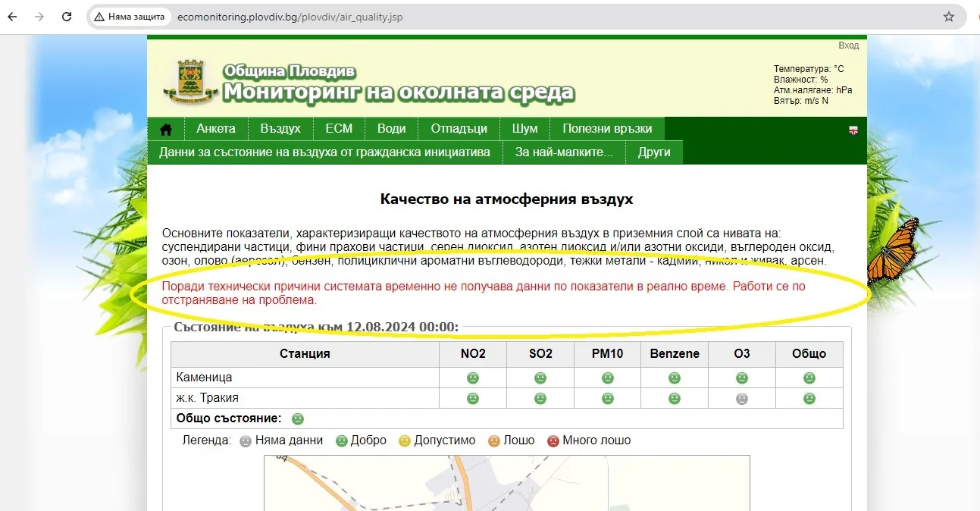Click the browser back arrow
Image resolution: width=980 pixels, height=511 pixels.
12,17
